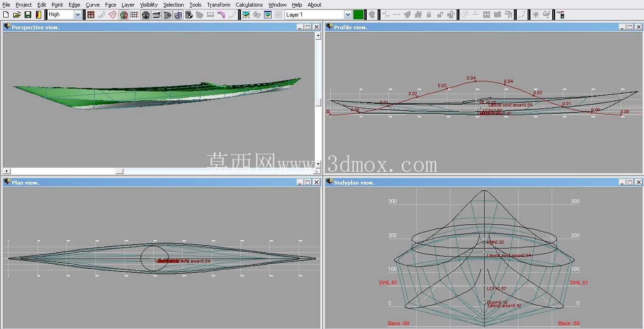Open the Calculations menu
The height and width of the screenshot is (329, 644).
(249, 5)
